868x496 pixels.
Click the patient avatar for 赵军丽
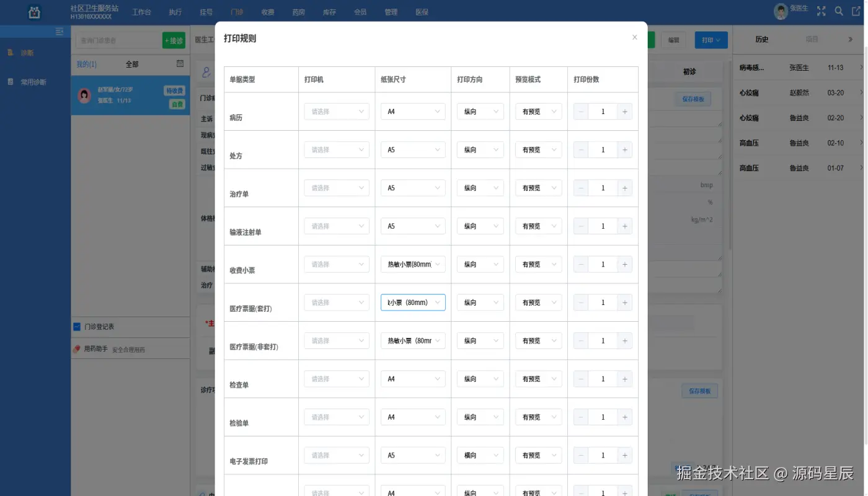[x=84, y=95]
